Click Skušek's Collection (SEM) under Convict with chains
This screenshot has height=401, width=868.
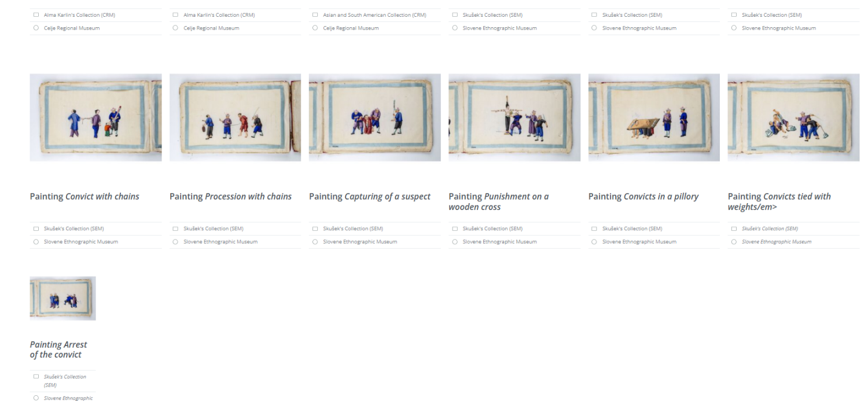[73, 229]
